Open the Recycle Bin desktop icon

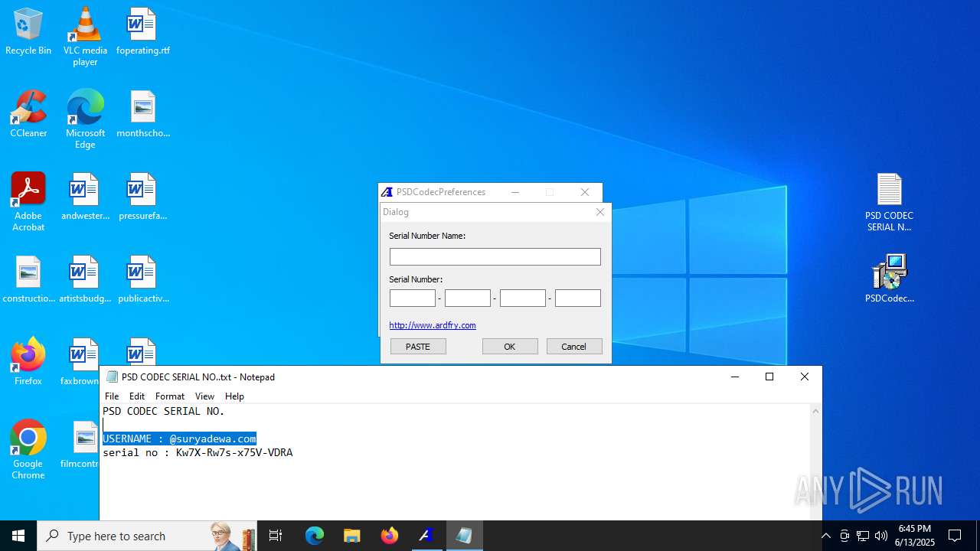pos(28,32)
